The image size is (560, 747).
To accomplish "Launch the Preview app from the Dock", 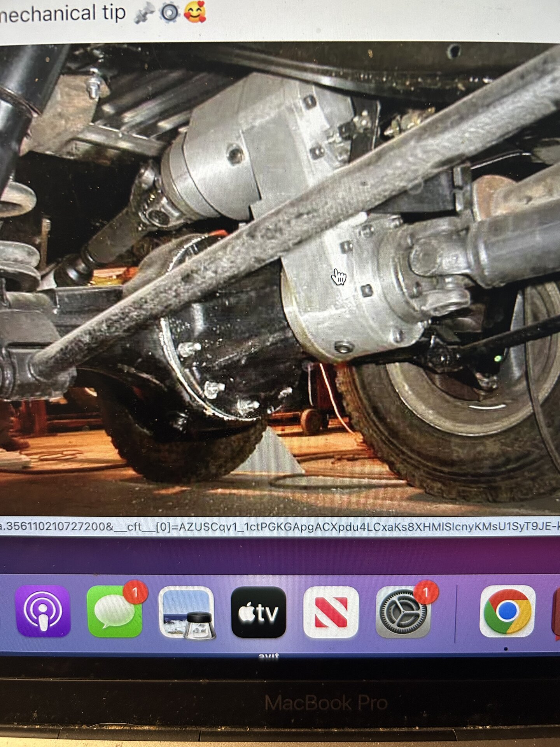I will pos(187,613).
